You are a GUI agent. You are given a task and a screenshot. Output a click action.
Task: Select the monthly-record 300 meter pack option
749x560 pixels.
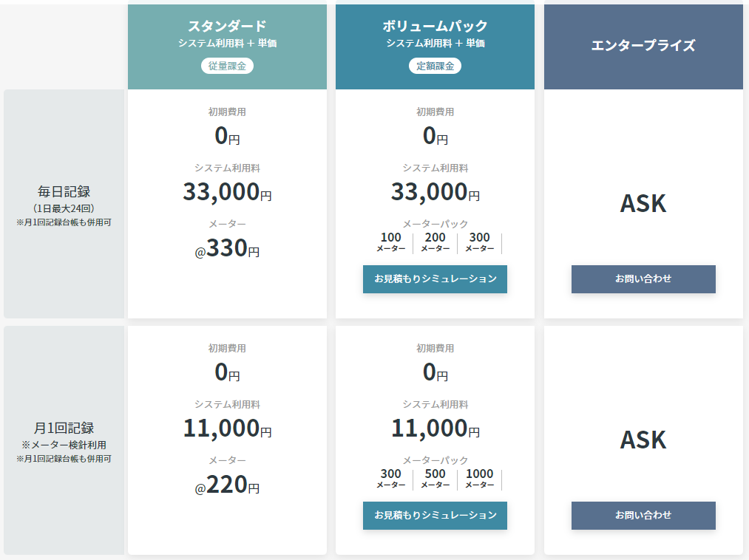pyautogui.click(x=390, y=479)
